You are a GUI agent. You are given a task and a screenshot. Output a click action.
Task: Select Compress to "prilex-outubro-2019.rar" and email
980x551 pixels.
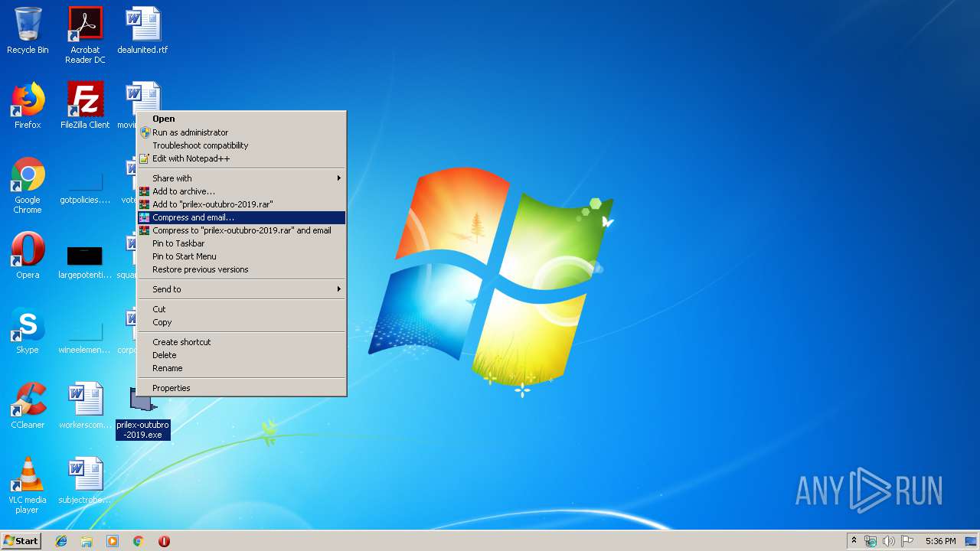click(x=241, y=230)
